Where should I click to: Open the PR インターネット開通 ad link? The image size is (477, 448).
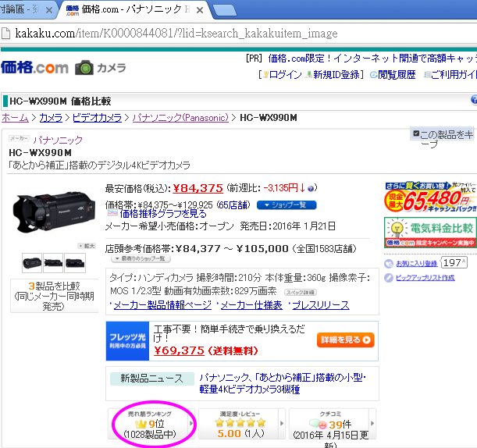372,58
